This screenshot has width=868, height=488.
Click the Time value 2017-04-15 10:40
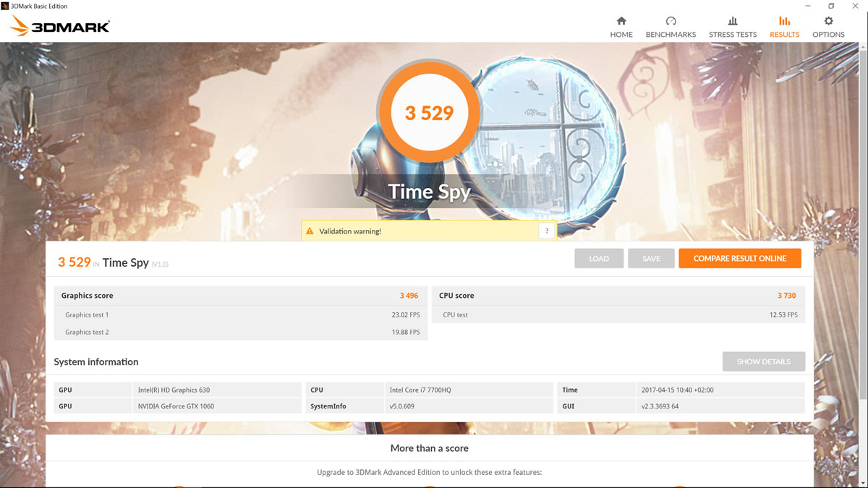[x=720, y=390]
